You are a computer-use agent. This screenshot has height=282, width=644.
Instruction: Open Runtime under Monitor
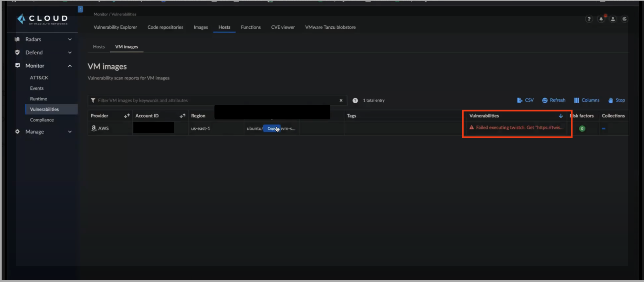click(x=38, y=99)
